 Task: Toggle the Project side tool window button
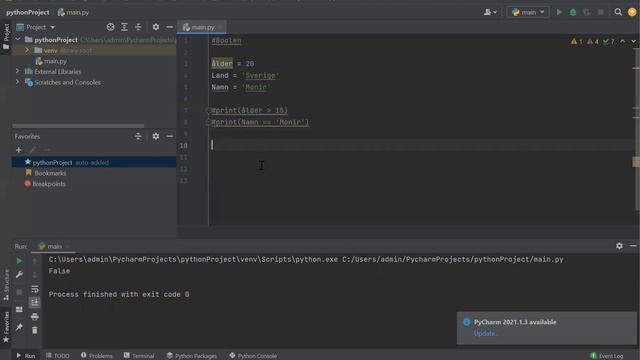pos(6,37)
